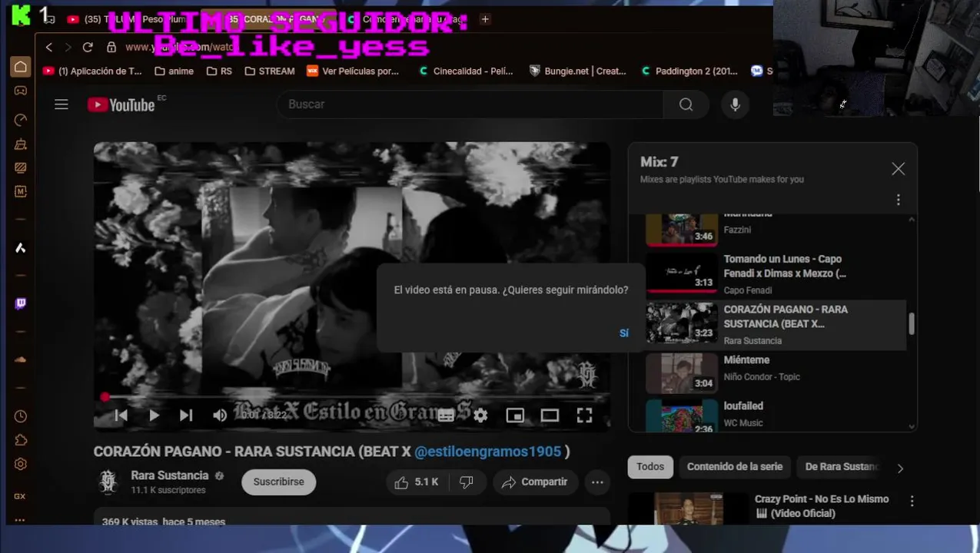980x553 pixels.
Task: Play the paused video
Action: coord(154,416)
